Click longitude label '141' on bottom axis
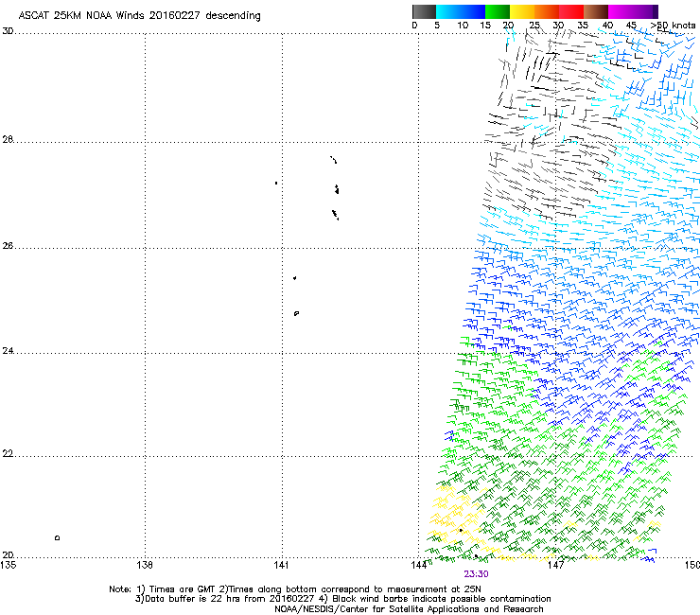Image resolution: width=700 pixels, height=615 pixels. (281, 565)
